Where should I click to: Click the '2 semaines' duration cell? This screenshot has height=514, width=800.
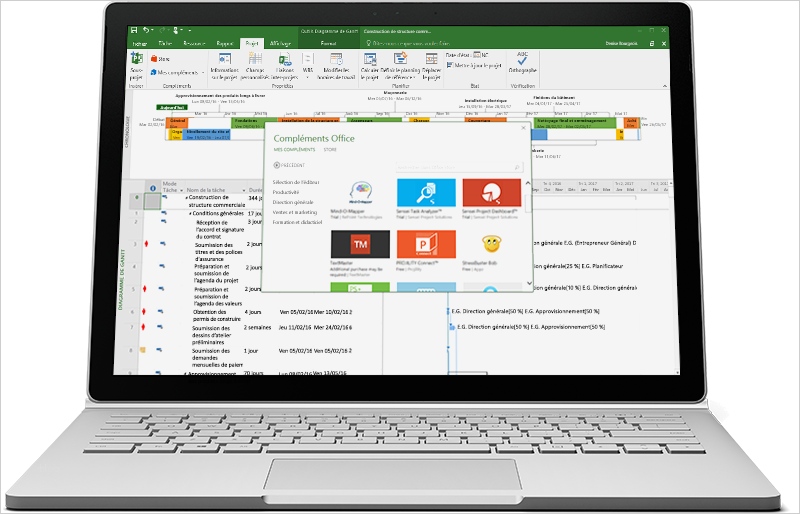258,327
